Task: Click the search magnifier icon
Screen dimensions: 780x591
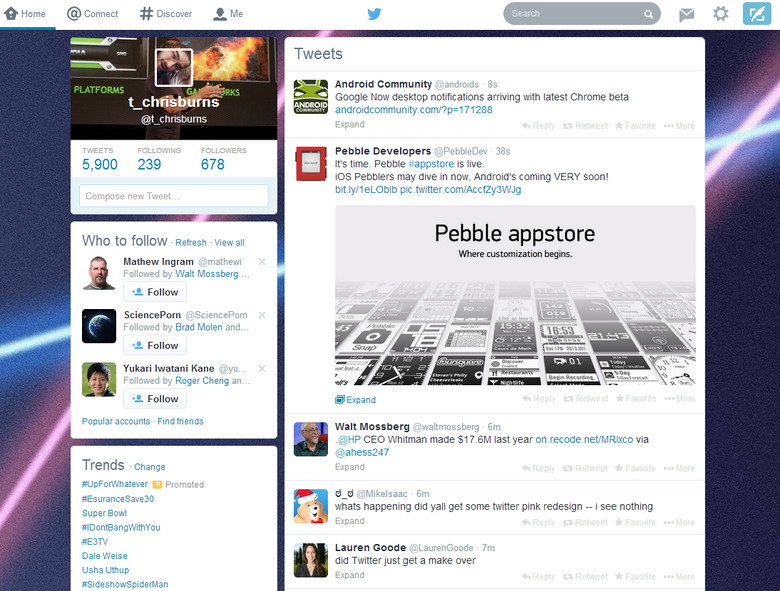Action: [648, 14]
